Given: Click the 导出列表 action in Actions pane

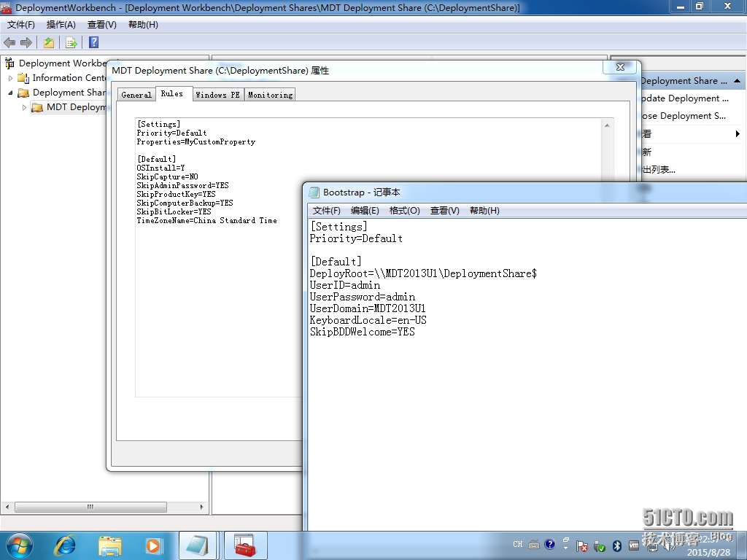Looking at the screenshot, I should pyautogui.click(x=659, y=169).
